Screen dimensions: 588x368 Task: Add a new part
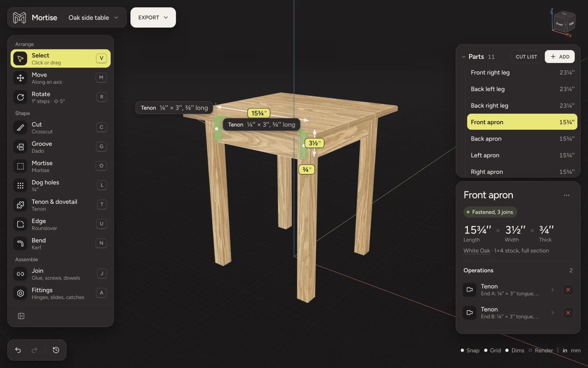coord(560,57)
